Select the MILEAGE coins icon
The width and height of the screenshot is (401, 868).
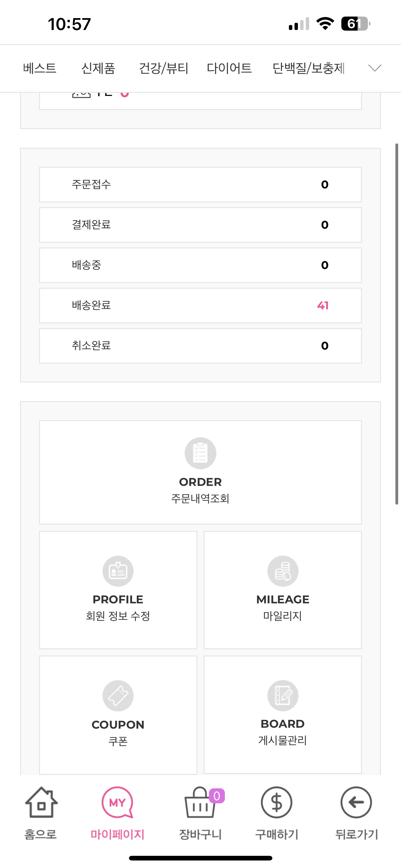point(283,571)
